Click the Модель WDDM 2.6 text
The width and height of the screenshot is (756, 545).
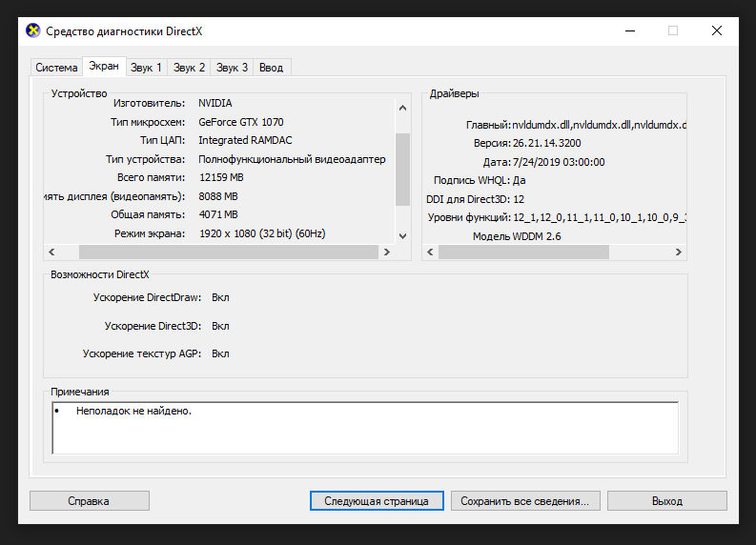click(x=517, y=236)
